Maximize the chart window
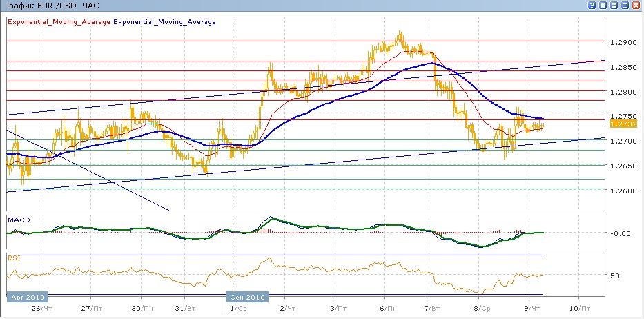Image resolution: width=644 pixels, height=319 pixels. click(x=625, y=6)
